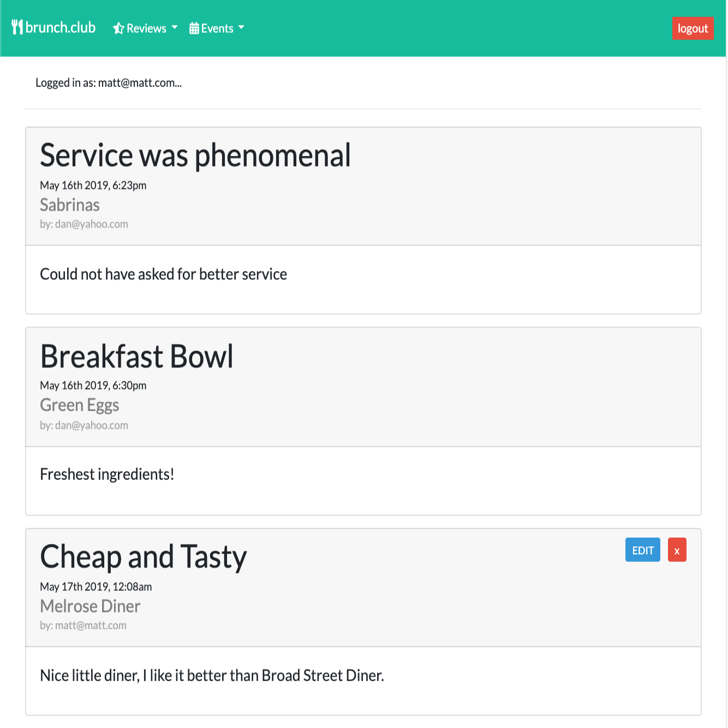Open the Green Eggs restaurant name
This screenshot has width=728, height=728.
click(80, 405)
